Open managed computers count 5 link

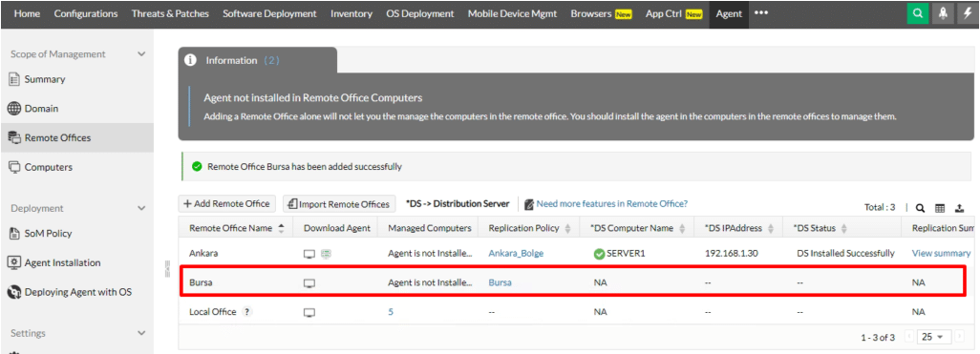391,312
